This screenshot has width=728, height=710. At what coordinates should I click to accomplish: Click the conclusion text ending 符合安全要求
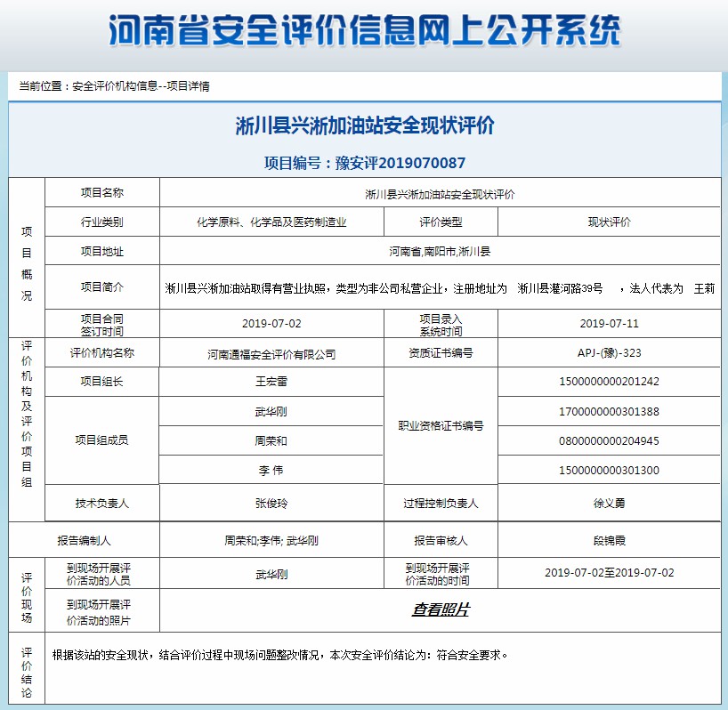(280, 655)
